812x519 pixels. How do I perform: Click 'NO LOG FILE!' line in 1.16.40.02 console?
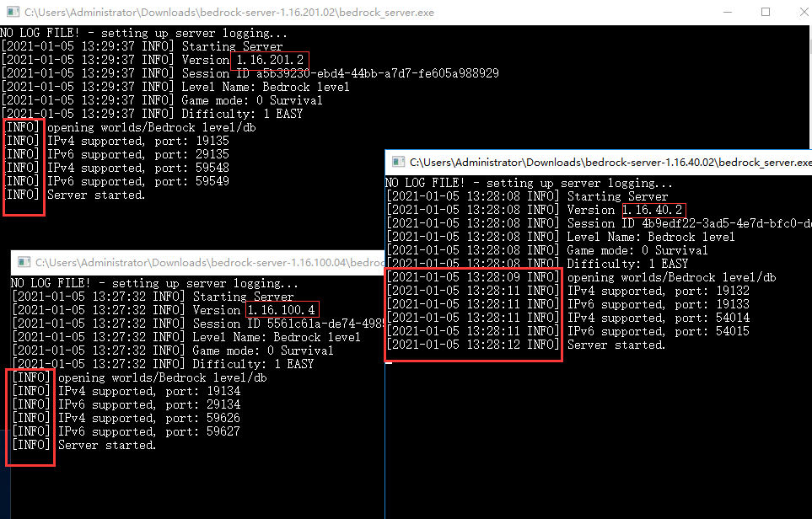pyautogui.click(x=529, y=183)
